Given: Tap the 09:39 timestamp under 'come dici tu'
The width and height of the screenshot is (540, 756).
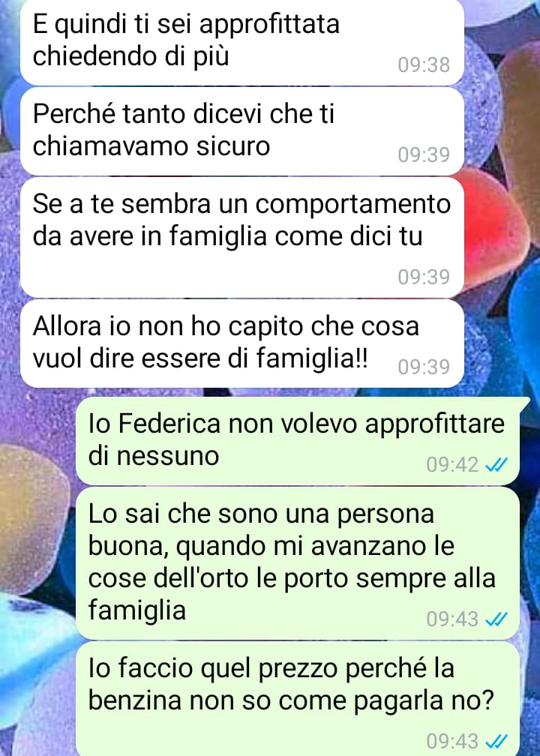Looking at the screenshot, I should tap(424, 277).
